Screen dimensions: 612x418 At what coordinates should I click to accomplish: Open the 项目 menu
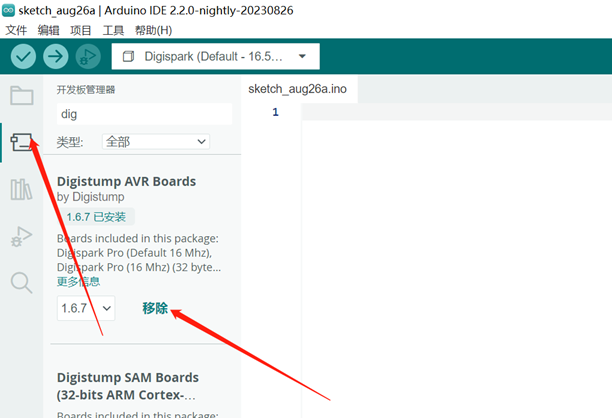pyautogui.click(x=81, y=30)
